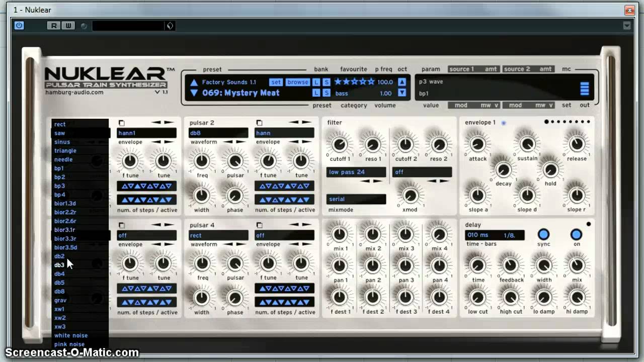Click the L load button in the bank row

316,82
